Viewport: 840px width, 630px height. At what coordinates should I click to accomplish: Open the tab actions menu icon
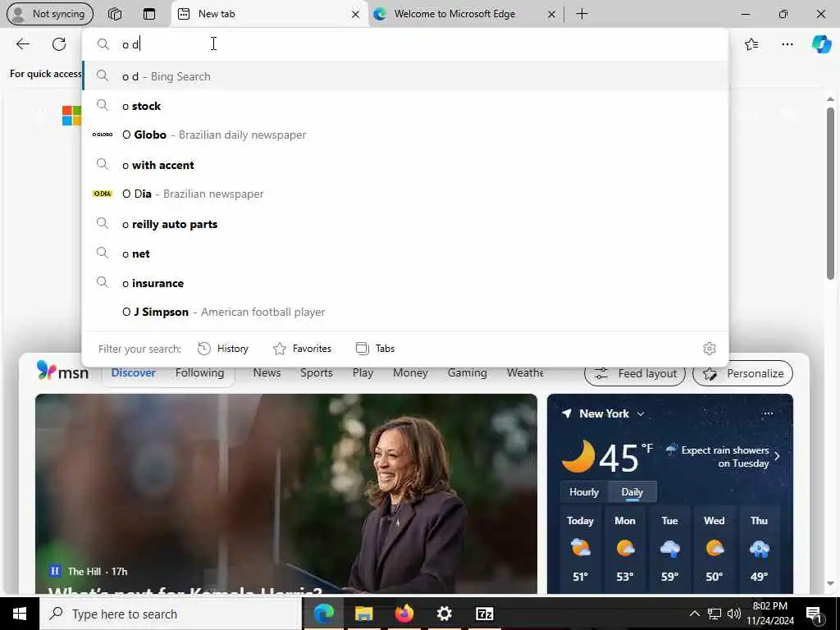(x=149, y=14)
